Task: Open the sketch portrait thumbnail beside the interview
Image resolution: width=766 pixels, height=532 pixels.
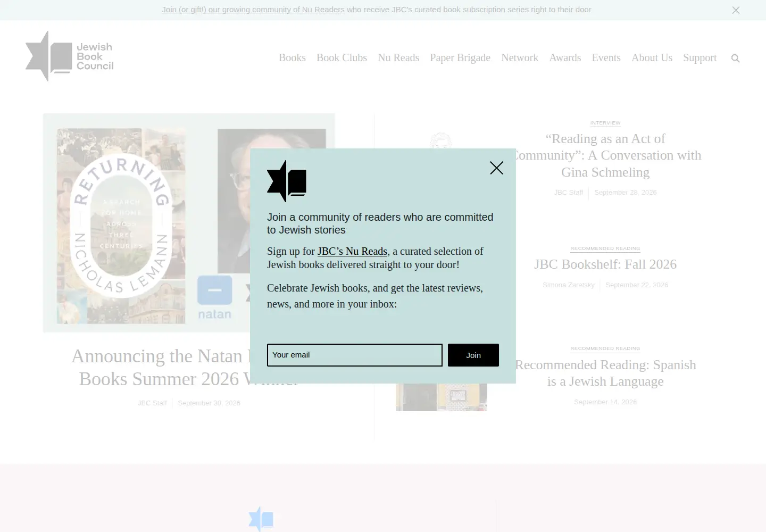Action: (x=441, y=141)
